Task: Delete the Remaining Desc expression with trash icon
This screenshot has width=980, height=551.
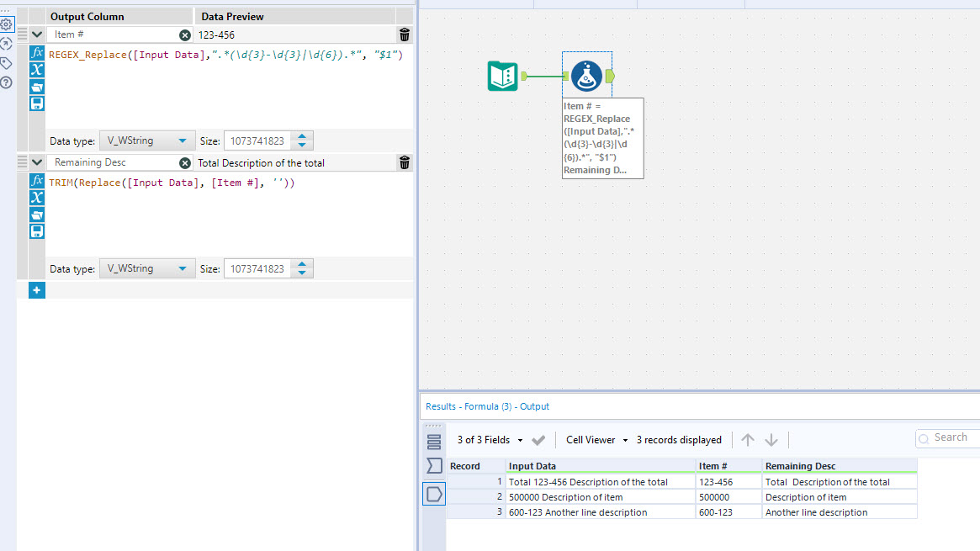Action: tap(405, 162)
